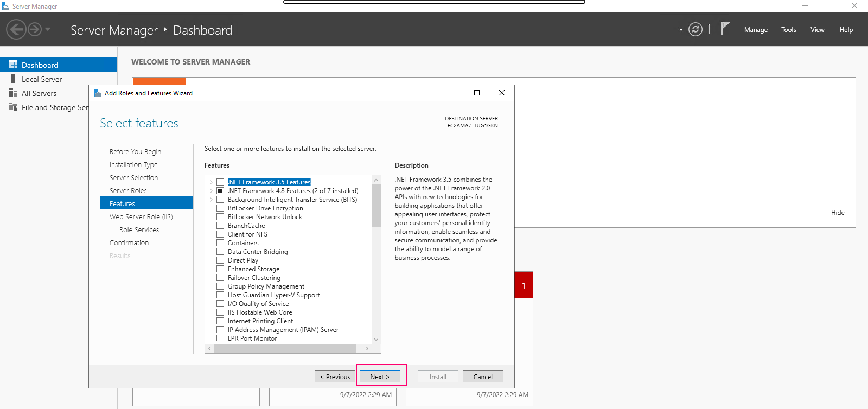Image resolution: width=868 pixels, height=409 pixels.
Task: Enable BitLocker Drive Encryption checkbox
Action: click(220, 208)
